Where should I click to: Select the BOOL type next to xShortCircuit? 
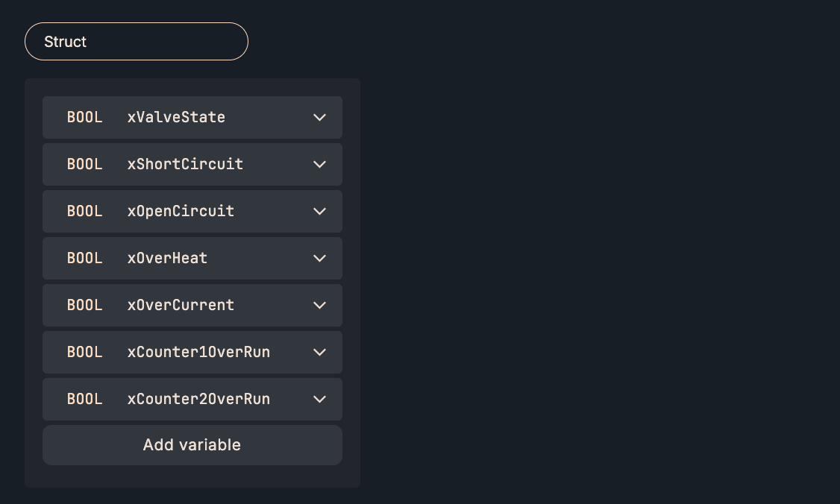pyautogui.click(x=85, y=164)
